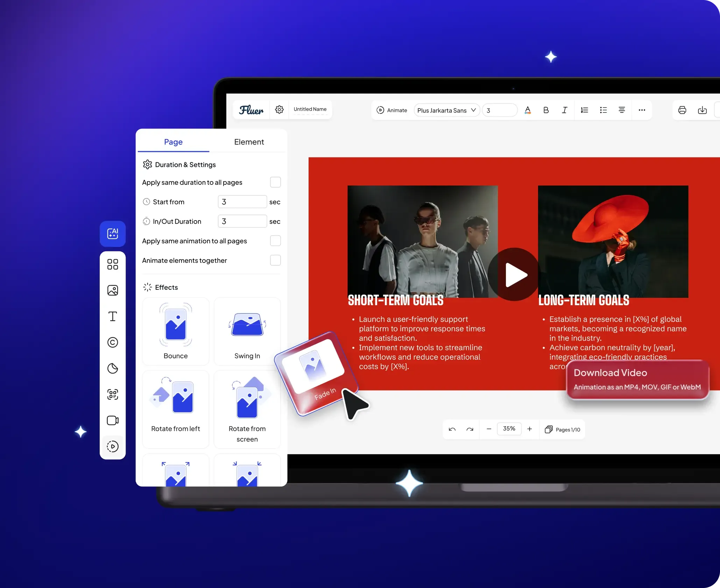Select the AI assistant tool in the sidebar

pyautogui.click(x=112, y=233)
